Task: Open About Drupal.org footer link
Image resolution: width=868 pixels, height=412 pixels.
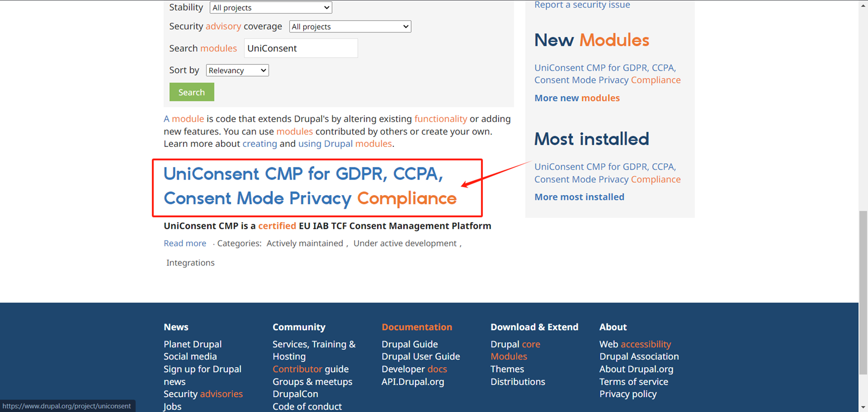Action: pos(636,369)
